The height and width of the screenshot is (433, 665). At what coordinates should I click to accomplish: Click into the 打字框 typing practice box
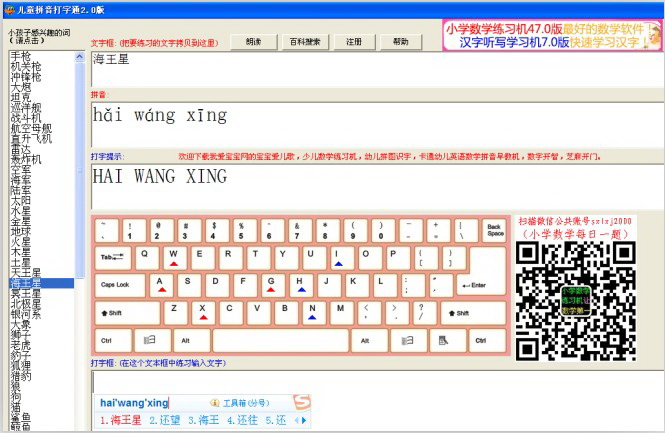[377, 382]
